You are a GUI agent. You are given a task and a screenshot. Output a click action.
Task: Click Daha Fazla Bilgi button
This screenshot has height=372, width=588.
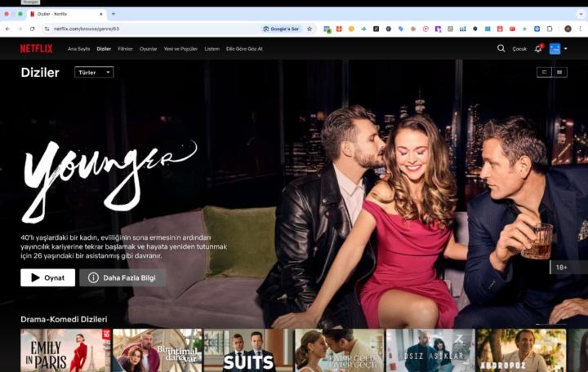(122, 277)
